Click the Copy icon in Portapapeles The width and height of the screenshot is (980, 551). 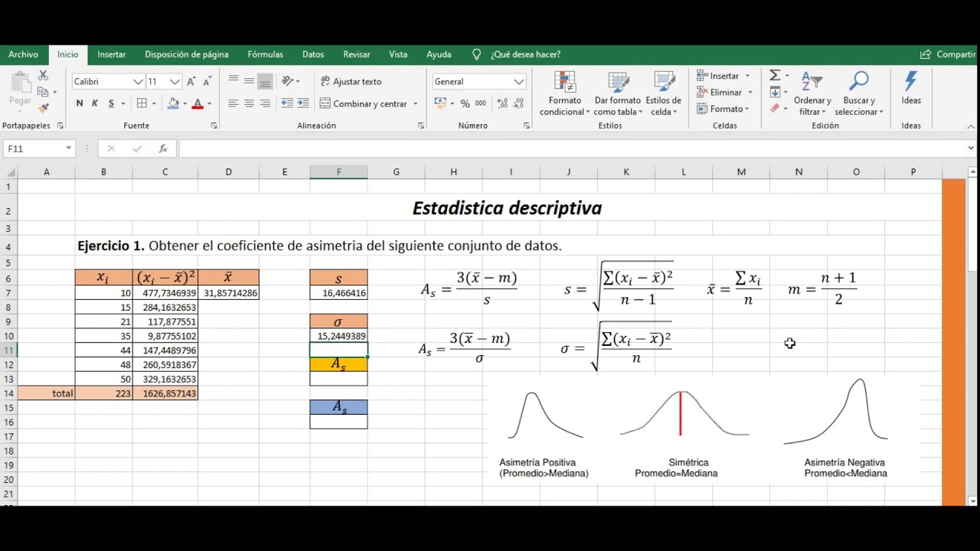click(43, 92)
